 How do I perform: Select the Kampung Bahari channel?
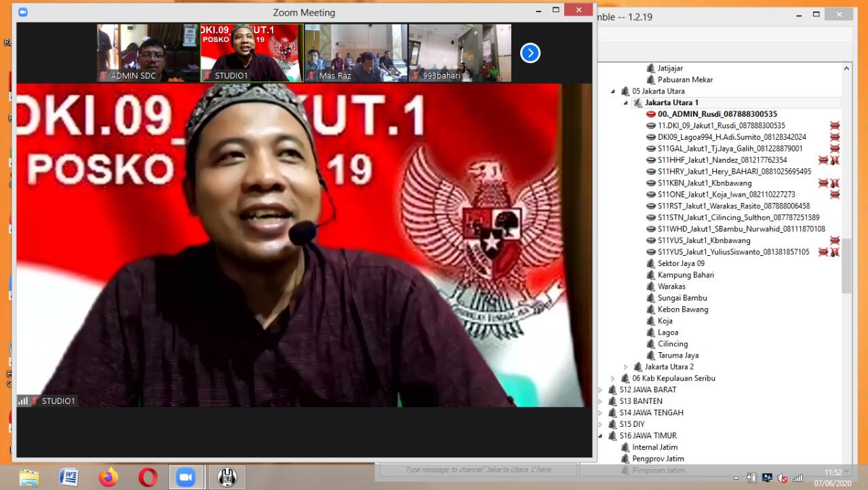[685, 275]
